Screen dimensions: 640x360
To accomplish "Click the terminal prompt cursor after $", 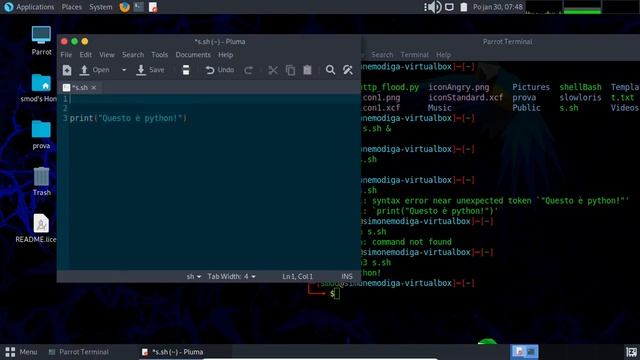I will 337,293.
